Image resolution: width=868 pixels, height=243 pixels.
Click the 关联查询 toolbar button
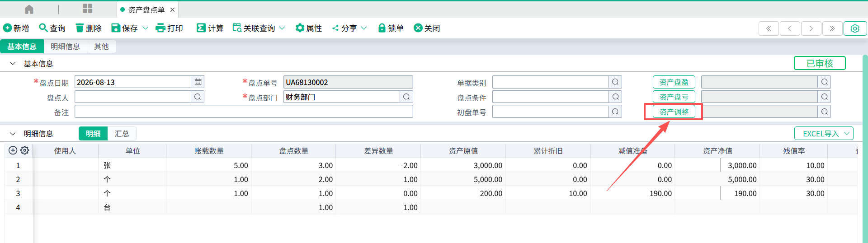pyautogui.click(x=254, y=28)
